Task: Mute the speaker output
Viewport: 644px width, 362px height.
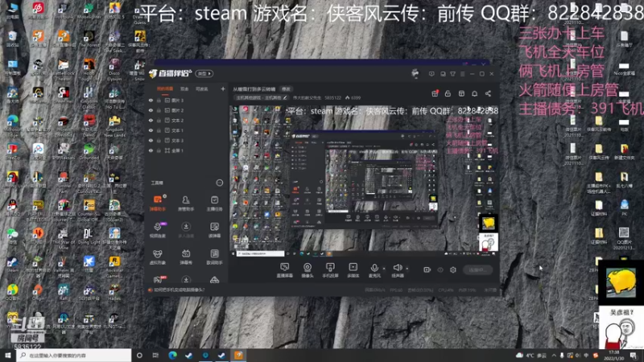Action: (397, 270)
